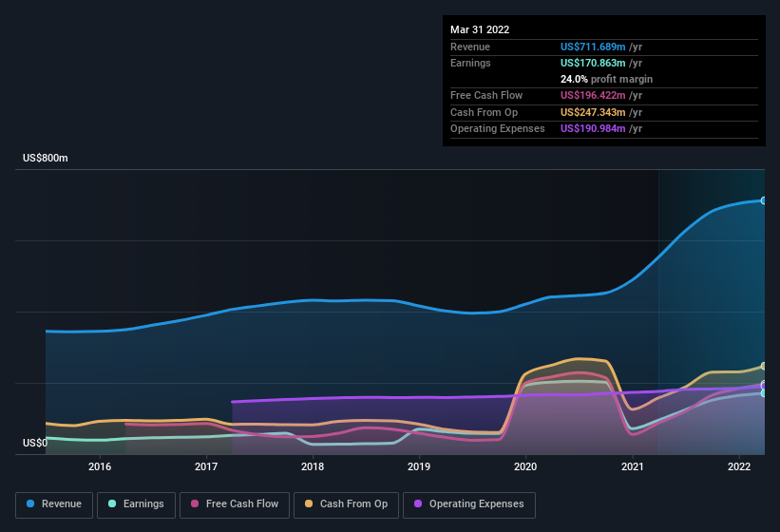
Task: Click the 2017 x-axis label
Action: point(206,466)
